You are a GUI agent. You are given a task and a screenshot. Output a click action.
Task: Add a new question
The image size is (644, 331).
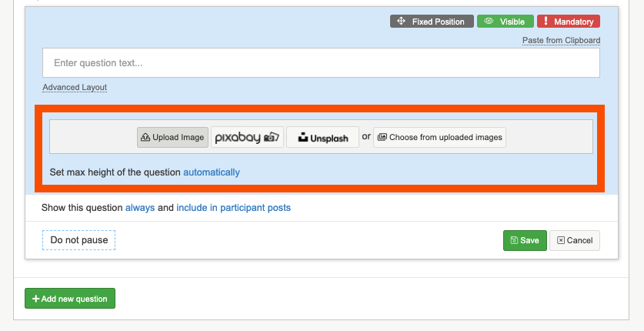pyautogui.click(x=70, y=298)
